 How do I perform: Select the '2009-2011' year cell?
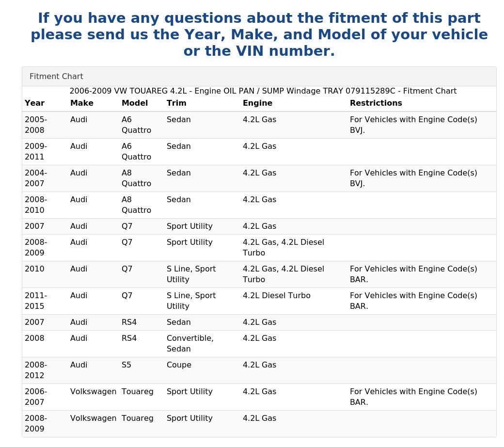[x=36, y=151]
